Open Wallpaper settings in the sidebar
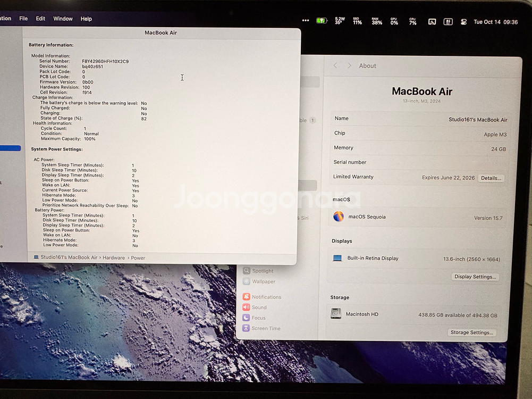The height and width of the screenshot is (399, 532). (x=263, y=281)
